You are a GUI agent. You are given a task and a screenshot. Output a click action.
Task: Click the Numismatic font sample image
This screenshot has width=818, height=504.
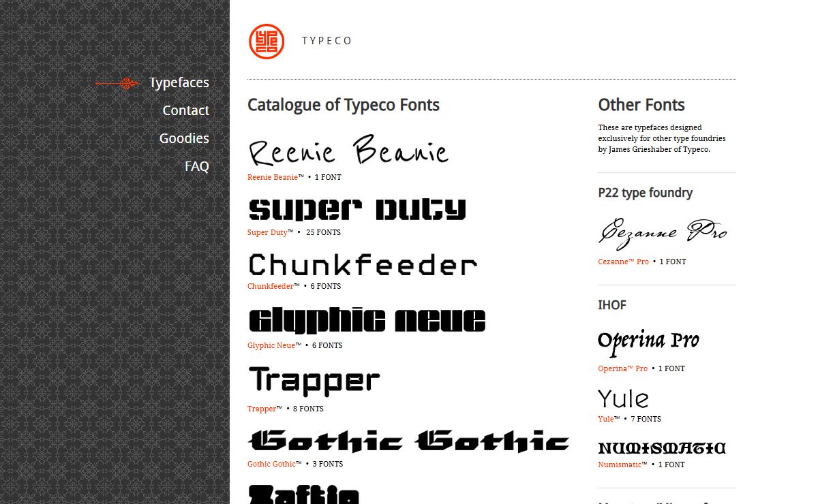(662, 448)
